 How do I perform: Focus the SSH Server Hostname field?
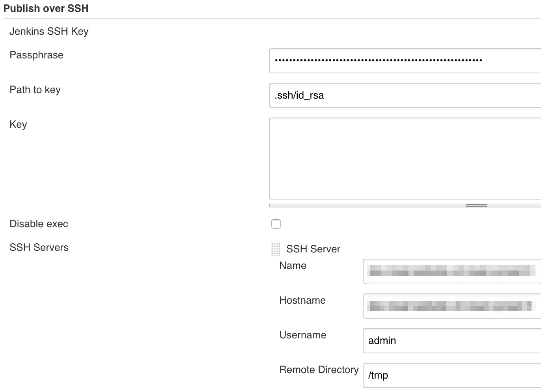click(x=451, y=306)
